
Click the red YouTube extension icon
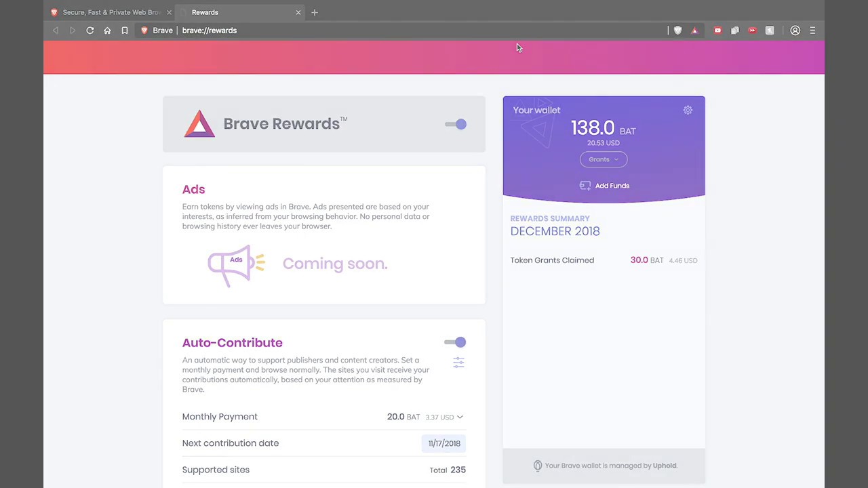click(717, 30)
